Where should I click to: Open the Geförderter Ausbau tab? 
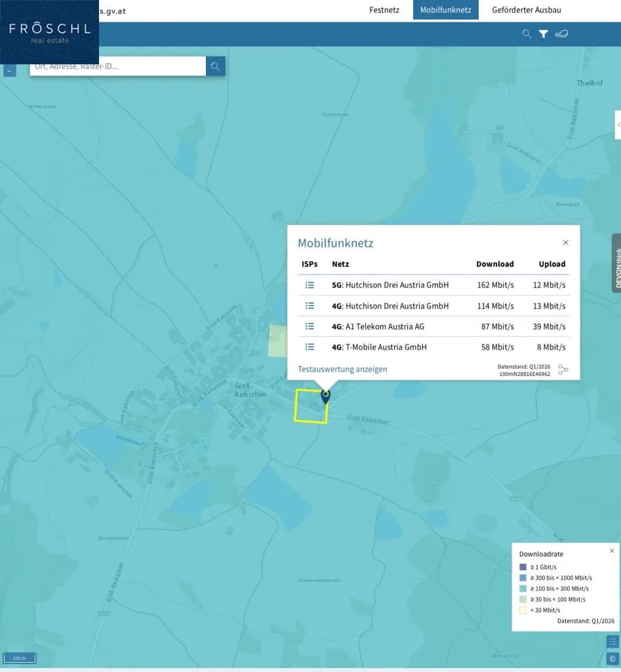(x=527, y=10)
